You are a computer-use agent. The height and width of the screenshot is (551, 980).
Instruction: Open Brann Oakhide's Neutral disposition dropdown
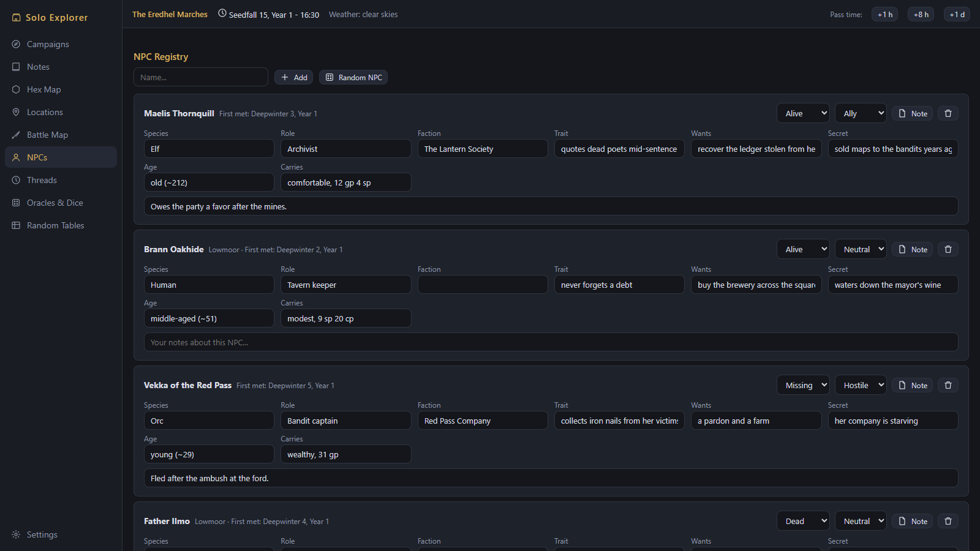861,249
